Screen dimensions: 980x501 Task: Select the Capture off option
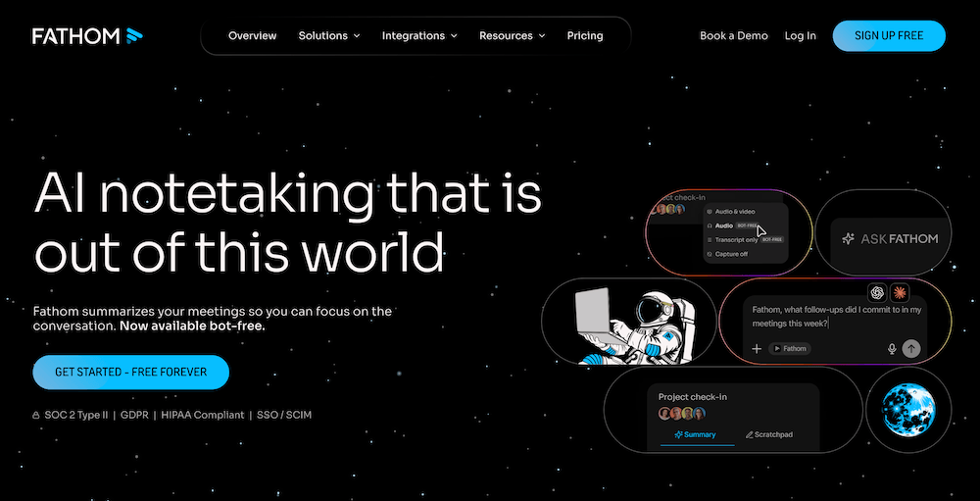[x=727, y=254]
